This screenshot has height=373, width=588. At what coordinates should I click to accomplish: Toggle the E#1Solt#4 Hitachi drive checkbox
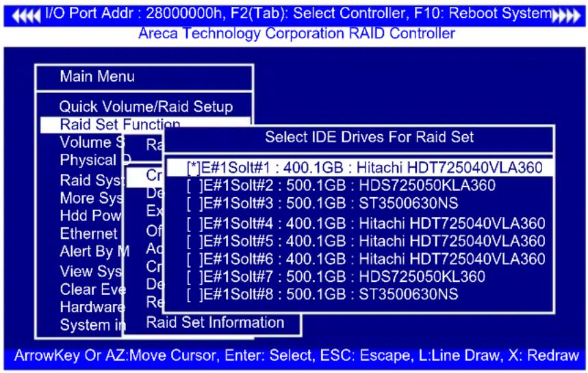(x=194, y=224)
